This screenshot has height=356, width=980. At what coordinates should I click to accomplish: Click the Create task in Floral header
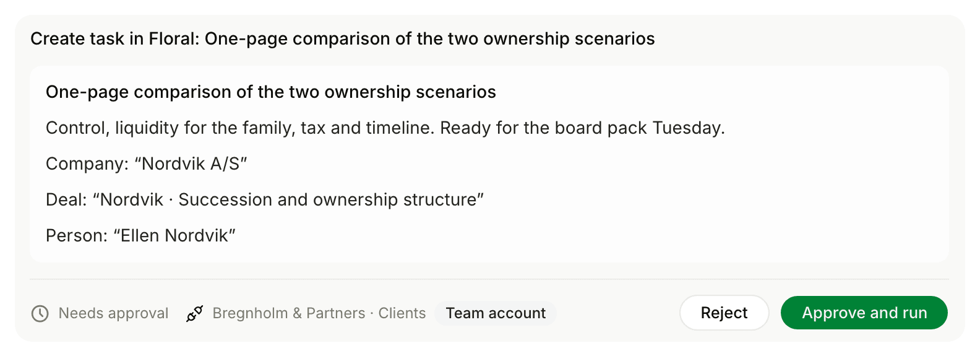(x=343, y=38)
